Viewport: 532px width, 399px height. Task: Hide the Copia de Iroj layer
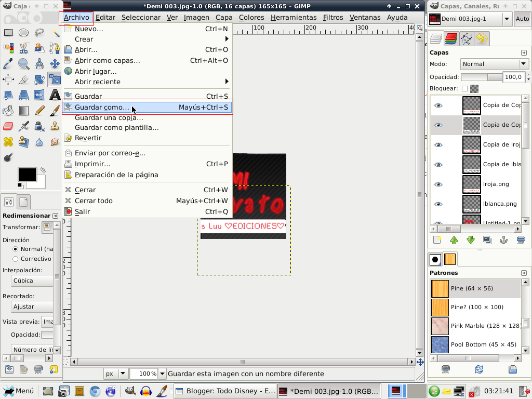(x=438, y=145)
